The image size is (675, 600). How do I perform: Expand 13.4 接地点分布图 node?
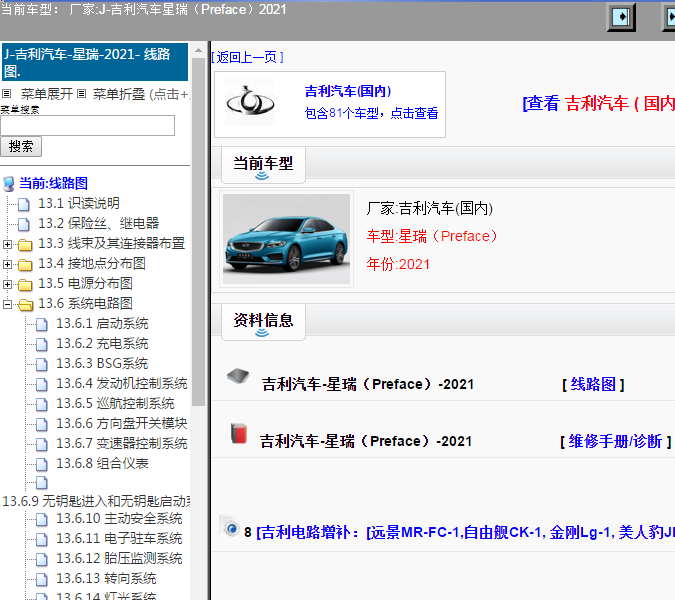7,264
